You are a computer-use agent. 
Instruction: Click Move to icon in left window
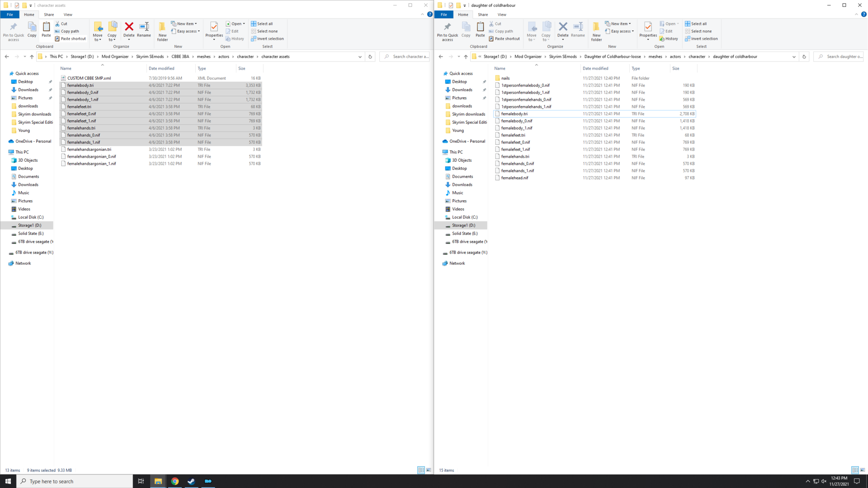pos(98,32)
